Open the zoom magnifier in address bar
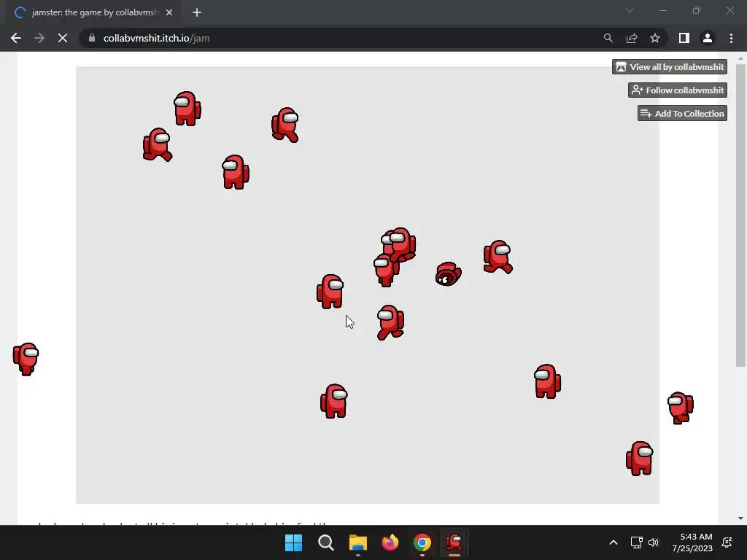747x560 pixels. [x=608, y=38]
